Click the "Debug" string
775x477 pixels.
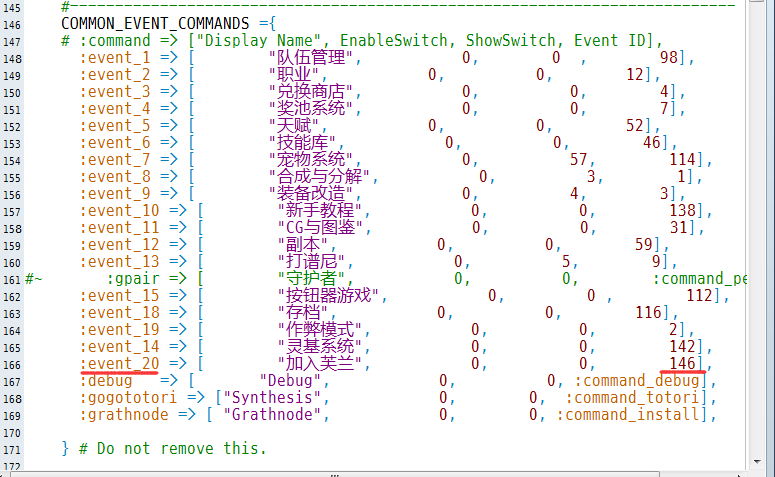291,381
